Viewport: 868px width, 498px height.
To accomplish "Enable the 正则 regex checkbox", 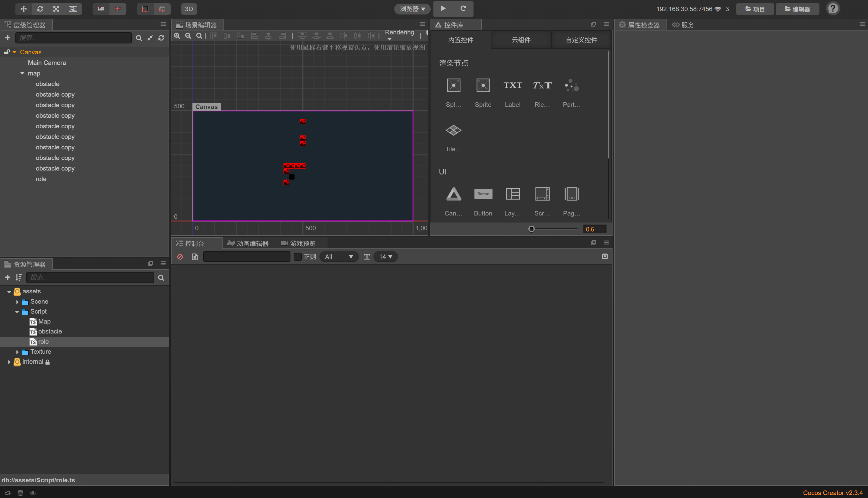I will [x=298, y=257].
